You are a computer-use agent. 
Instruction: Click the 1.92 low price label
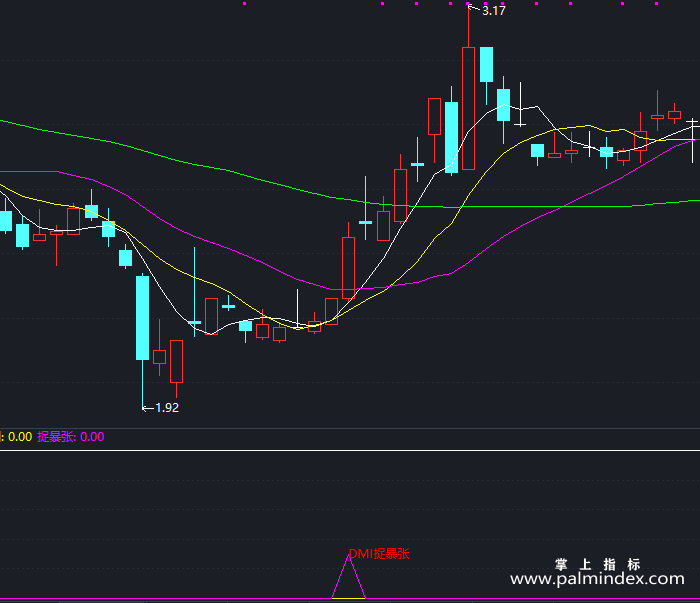[167, 408]
